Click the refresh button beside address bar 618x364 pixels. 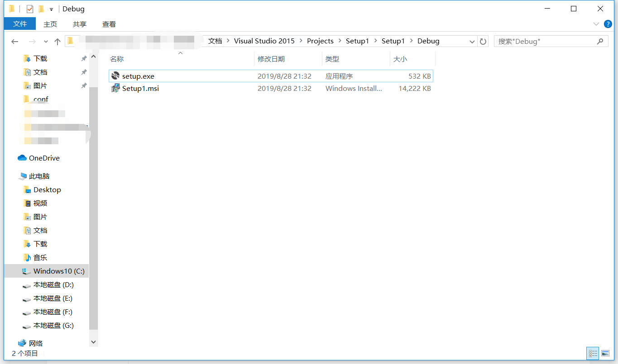483,41
